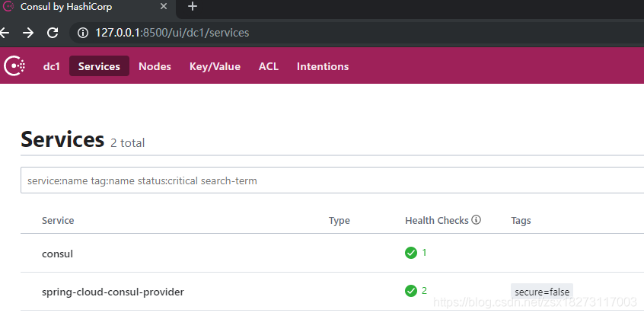Click the Service column header
Viewport: 644px width, 316px height.
tap(58, 220)
